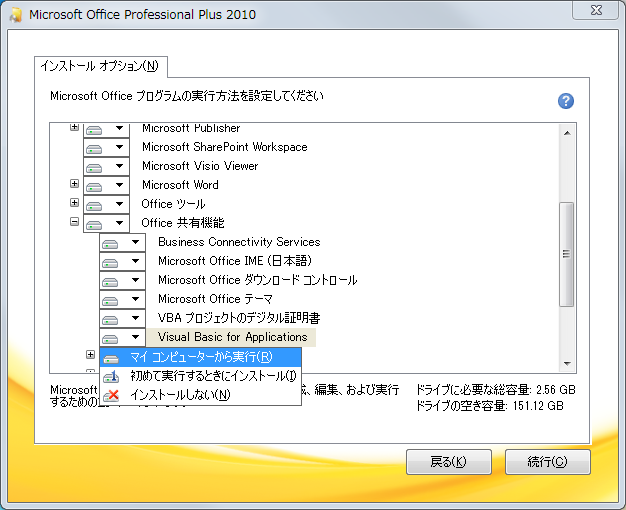Image resolution: width=626 pixels, height=510 pixels.
Task: Select the インストール オプション(N) tab
Action: (100, 66)
